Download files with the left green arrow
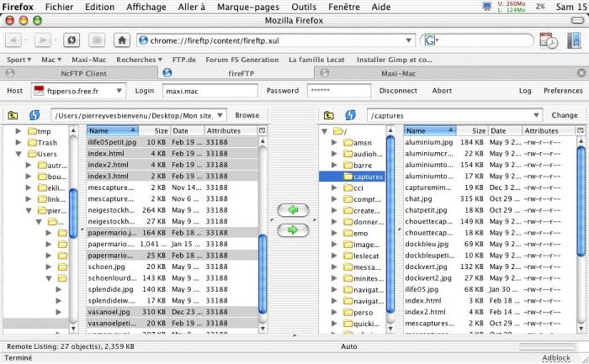 coord(293,210)
